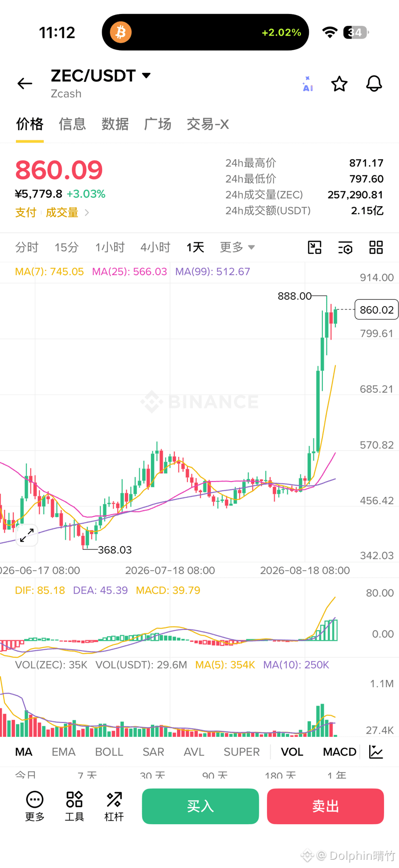
Task: Tap the MA(99): 512.67 label
Action: pos(213,271)
